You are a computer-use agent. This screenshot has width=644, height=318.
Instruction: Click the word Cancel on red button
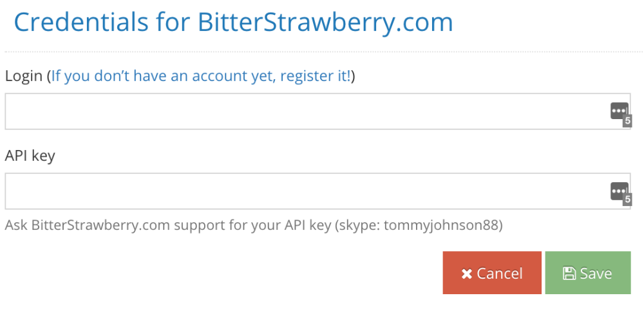coord(500,274)
